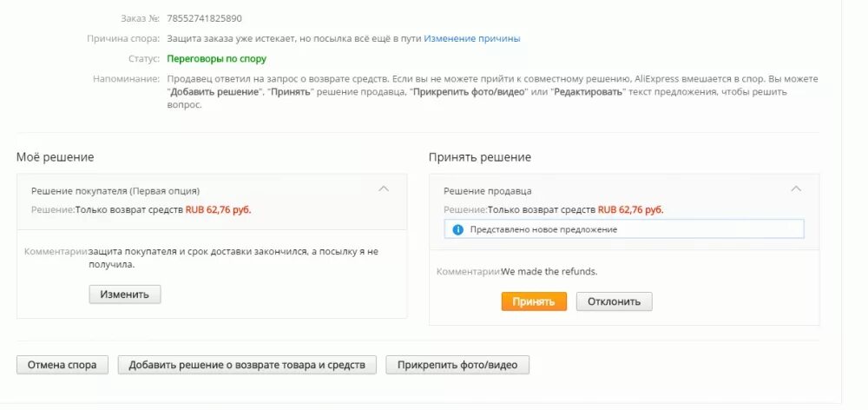Click the green "Переговоры по спору" status
The image size is (868, 410).
pyautogui.click(x=217, y=59)
